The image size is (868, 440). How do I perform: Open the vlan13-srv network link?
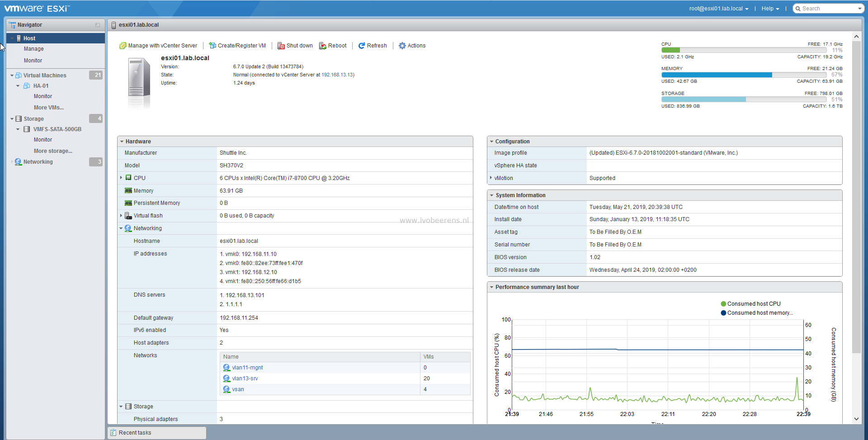pyautogui.click(x=245, y=378)
